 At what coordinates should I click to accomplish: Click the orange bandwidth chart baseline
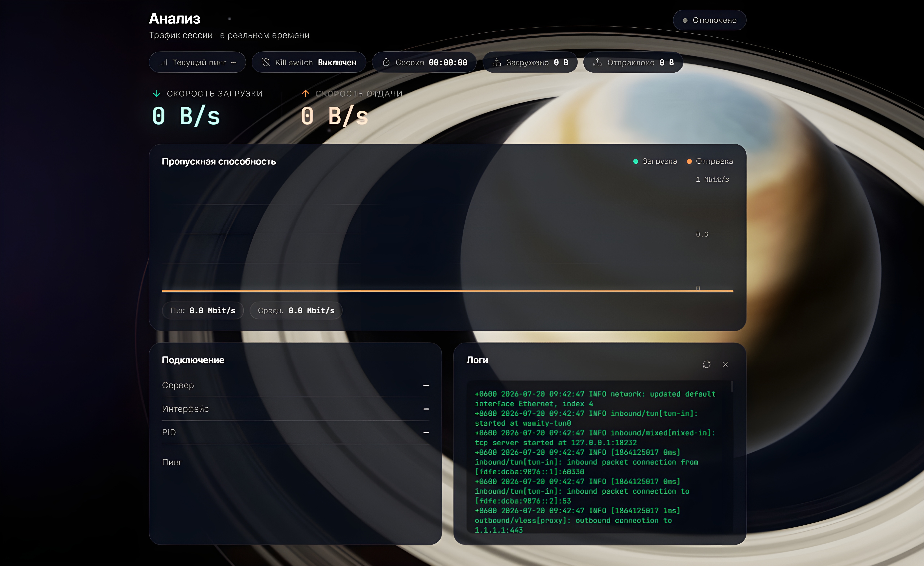click(447, 291)
